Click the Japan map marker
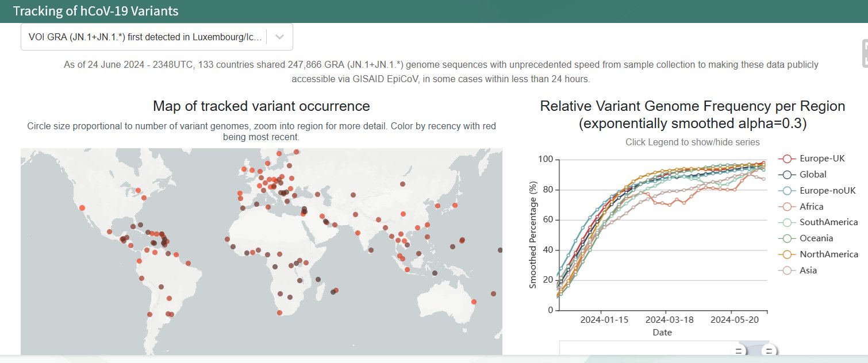This screenshot has width=868, height=363. click(455, 205)
